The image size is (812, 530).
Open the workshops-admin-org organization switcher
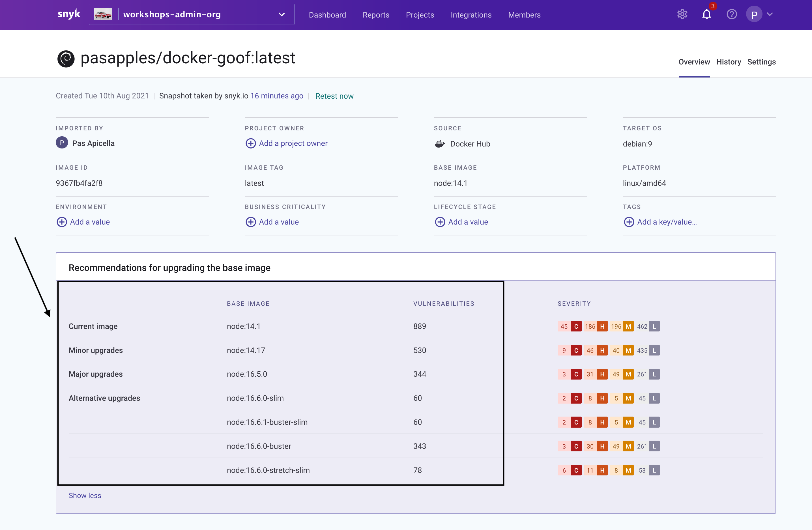point(191,14)
